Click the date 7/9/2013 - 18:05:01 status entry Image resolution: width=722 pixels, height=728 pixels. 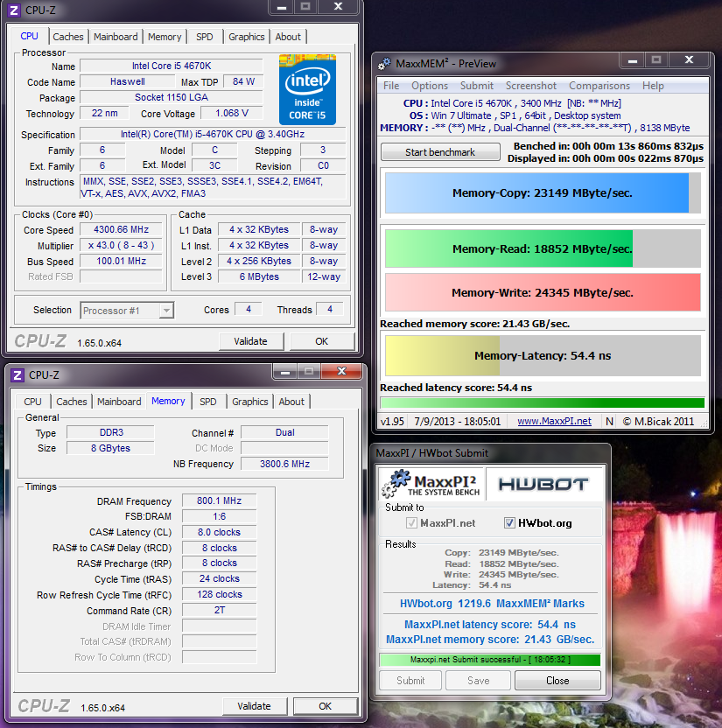point(458,422)
